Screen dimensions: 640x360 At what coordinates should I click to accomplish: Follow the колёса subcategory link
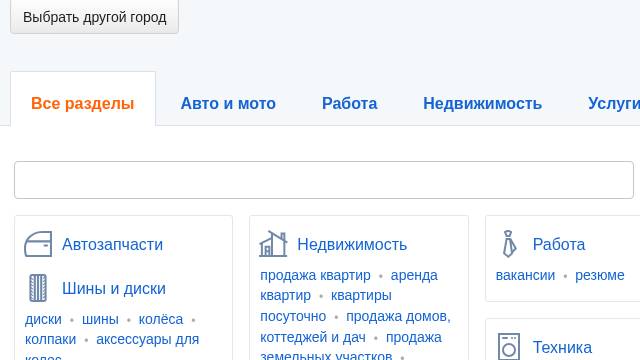[161, 319]
